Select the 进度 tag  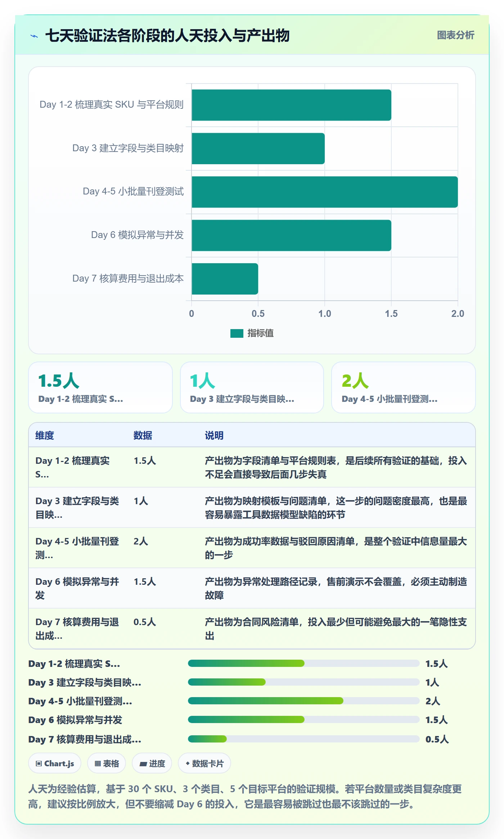pos(152,763)
